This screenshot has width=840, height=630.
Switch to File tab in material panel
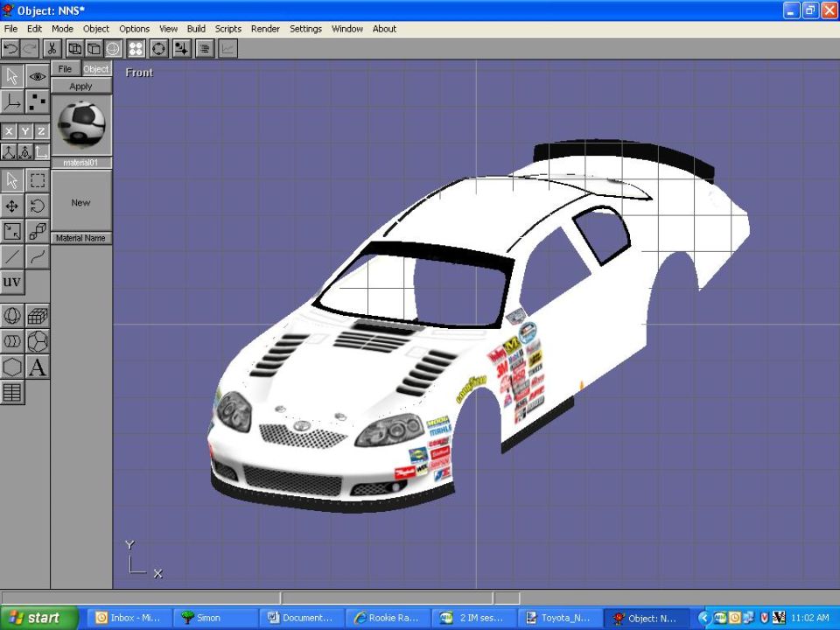click(x=66, y=68)
